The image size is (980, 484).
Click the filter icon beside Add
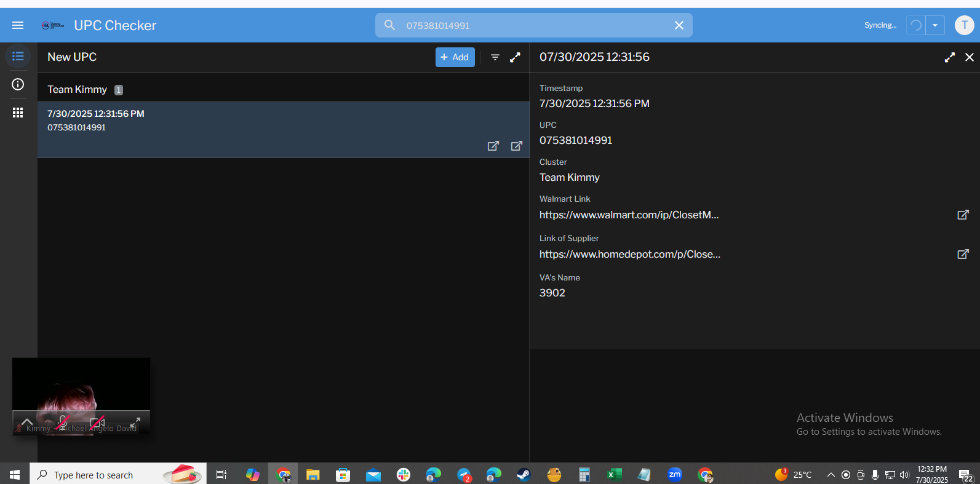coord(495,57)
